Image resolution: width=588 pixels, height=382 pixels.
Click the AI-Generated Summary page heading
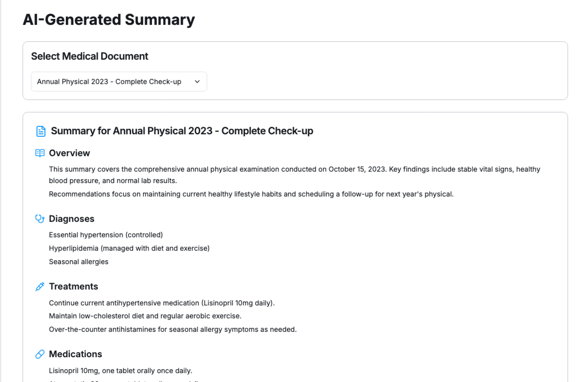pos(109,20)
